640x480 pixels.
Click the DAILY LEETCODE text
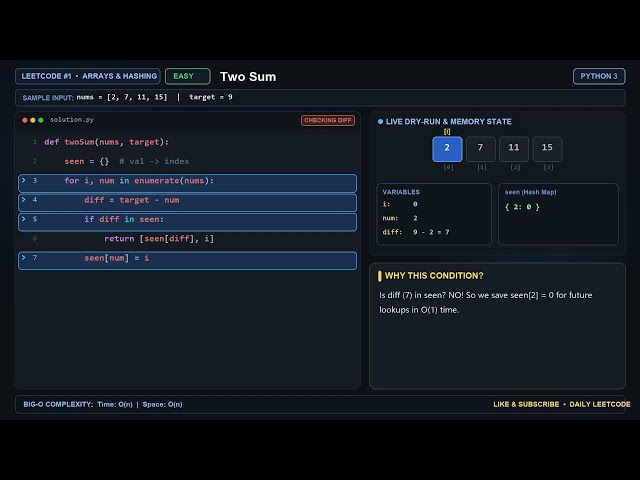[x=600, y=404]
